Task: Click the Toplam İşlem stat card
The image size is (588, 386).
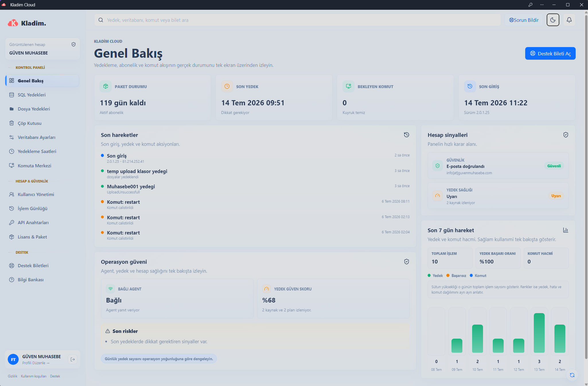Action: click(x=450, y=258)
